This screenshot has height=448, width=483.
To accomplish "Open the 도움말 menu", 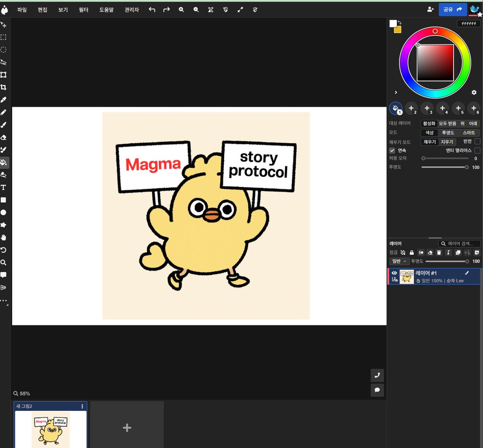I will 106,10.
